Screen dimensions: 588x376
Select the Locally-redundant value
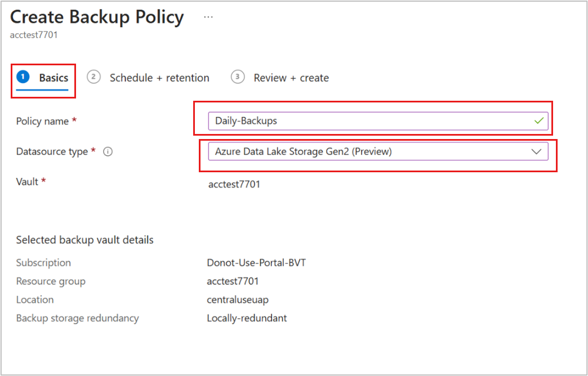click(247, 318)
